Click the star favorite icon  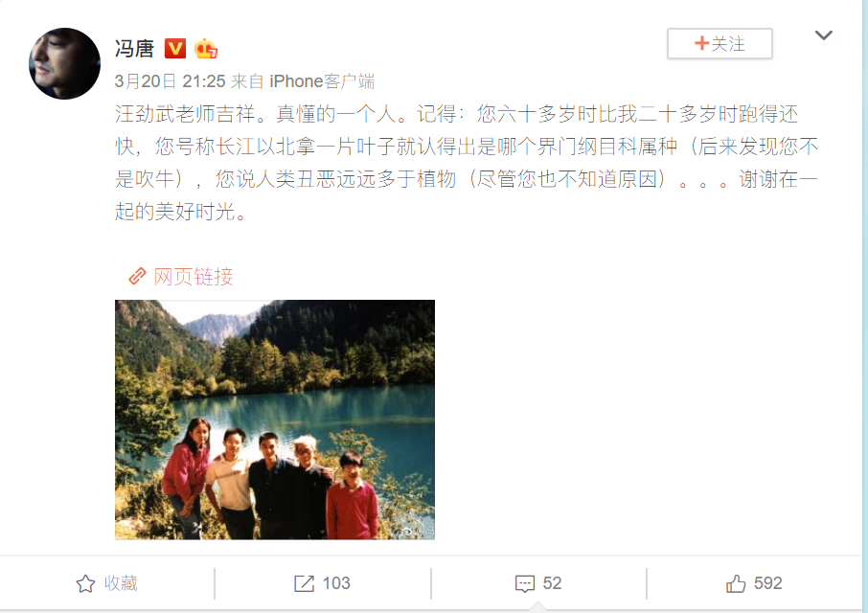point(85,583)
